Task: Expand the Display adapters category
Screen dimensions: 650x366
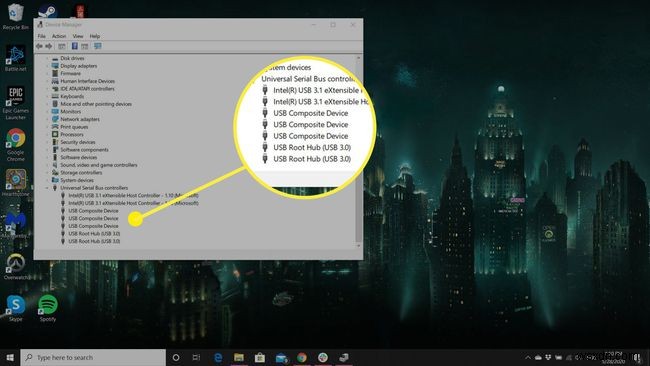Action: (47, 66)
